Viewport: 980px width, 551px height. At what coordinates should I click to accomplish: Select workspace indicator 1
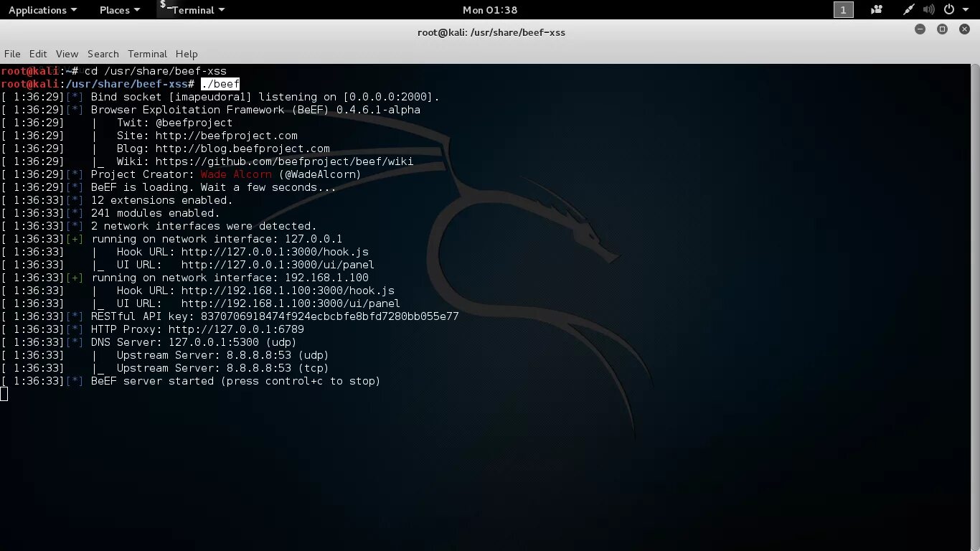coord(843,10)
